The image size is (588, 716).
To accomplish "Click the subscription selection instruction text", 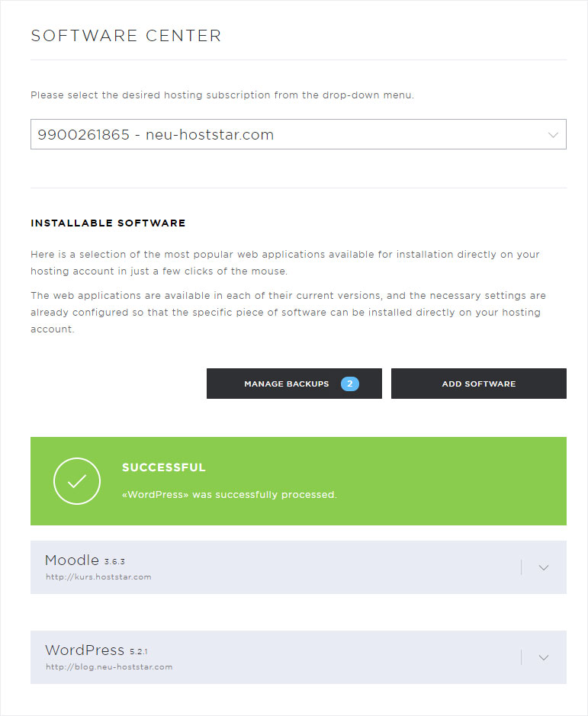I will (222, 95).
